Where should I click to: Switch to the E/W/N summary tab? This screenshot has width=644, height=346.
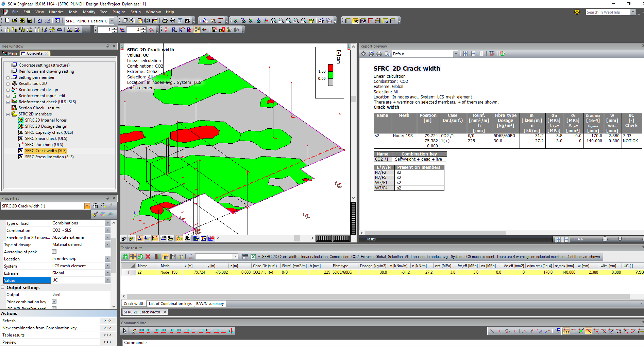[210, 304]
